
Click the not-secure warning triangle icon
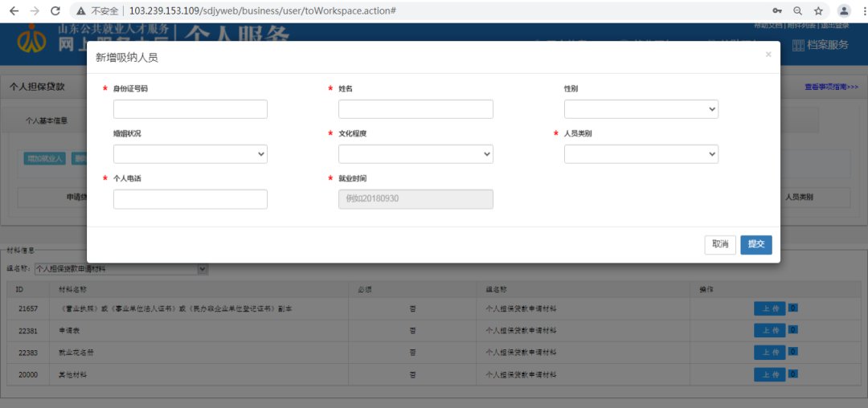point(81,11)
